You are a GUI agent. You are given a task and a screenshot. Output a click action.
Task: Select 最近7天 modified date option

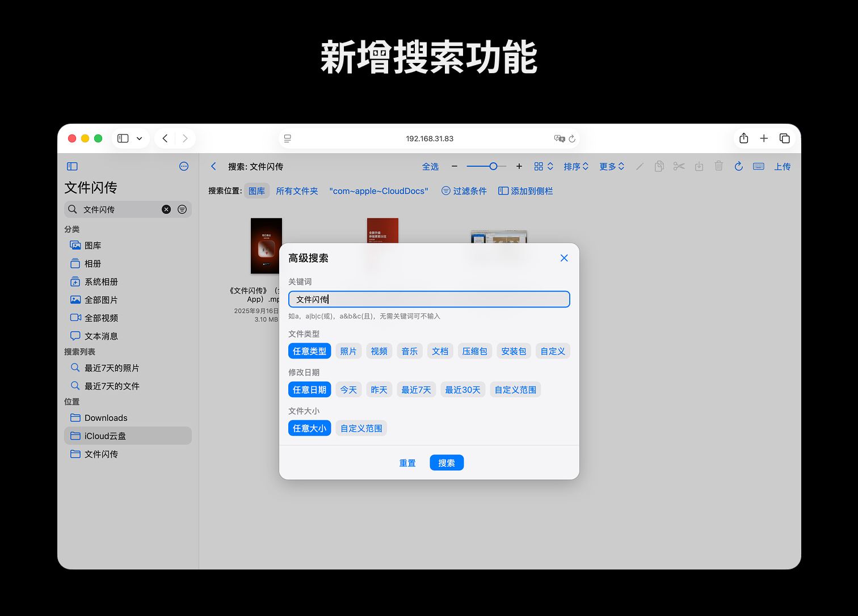[x=416, y=390]
